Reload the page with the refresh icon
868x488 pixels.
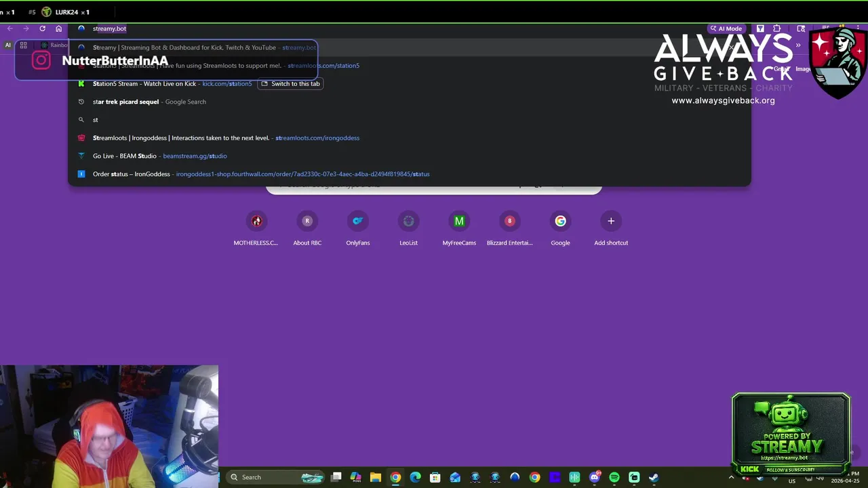[42, 28]
